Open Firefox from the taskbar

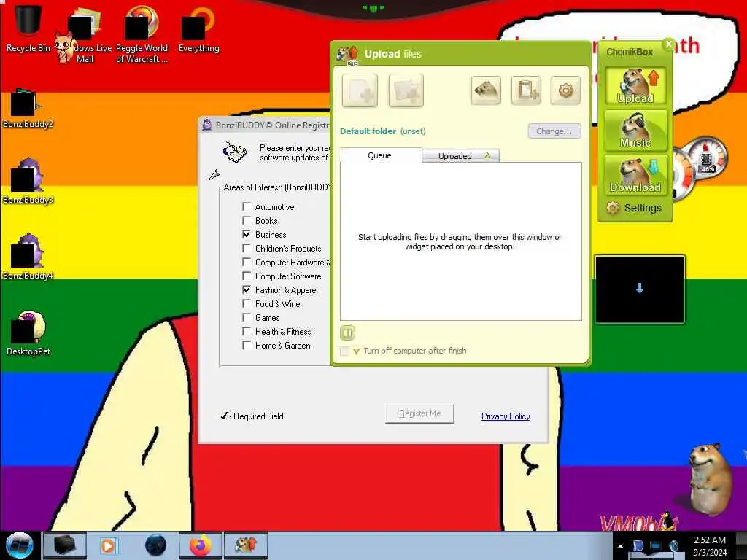[x=201, y=545]
